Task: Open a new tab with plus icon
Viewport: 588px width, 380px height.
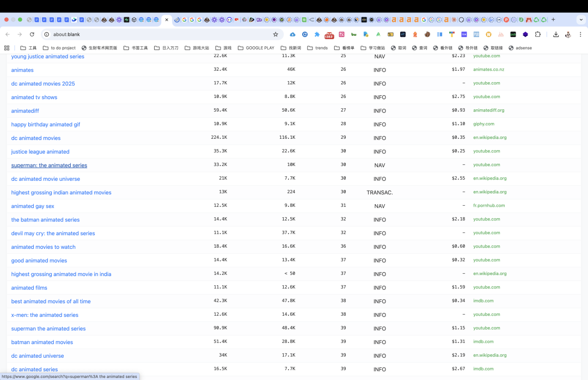Action: pos(553,20)
